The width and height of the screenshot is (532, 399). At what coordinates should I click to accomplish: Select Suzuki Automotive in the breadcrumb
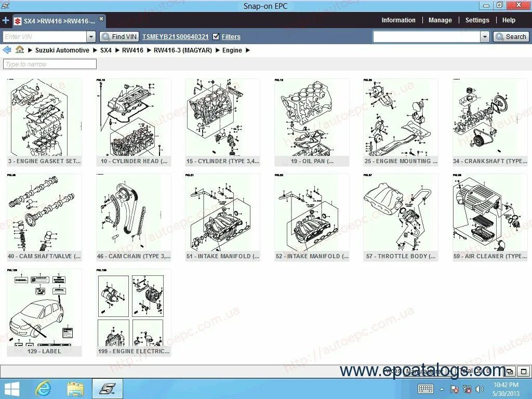62,50
